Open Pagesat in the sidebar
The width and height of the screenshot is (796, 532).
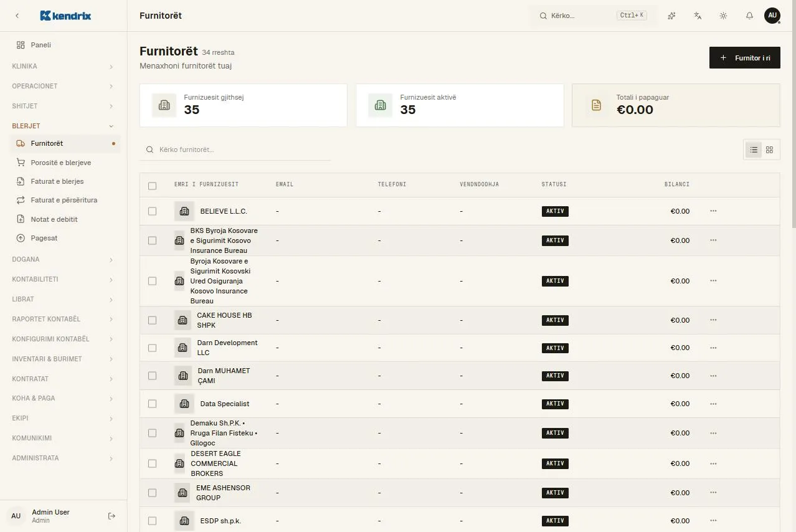(x=65, y=238)
